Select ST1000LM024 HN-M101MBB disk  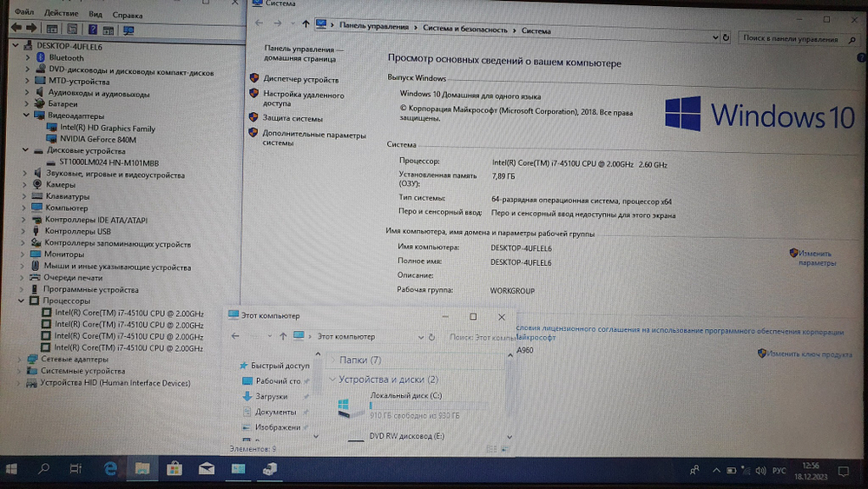click(108, 162)
